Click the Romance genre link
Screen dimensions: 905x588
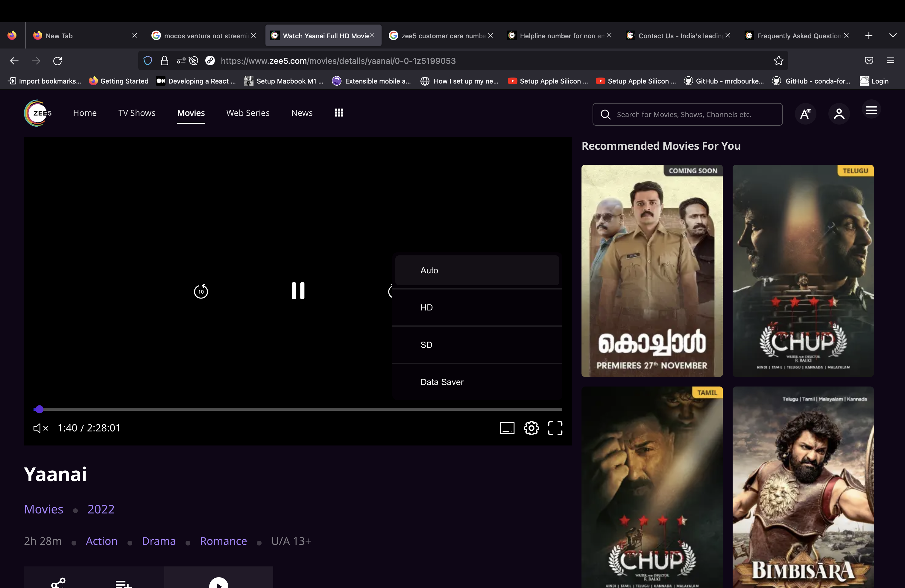(223, 541)
